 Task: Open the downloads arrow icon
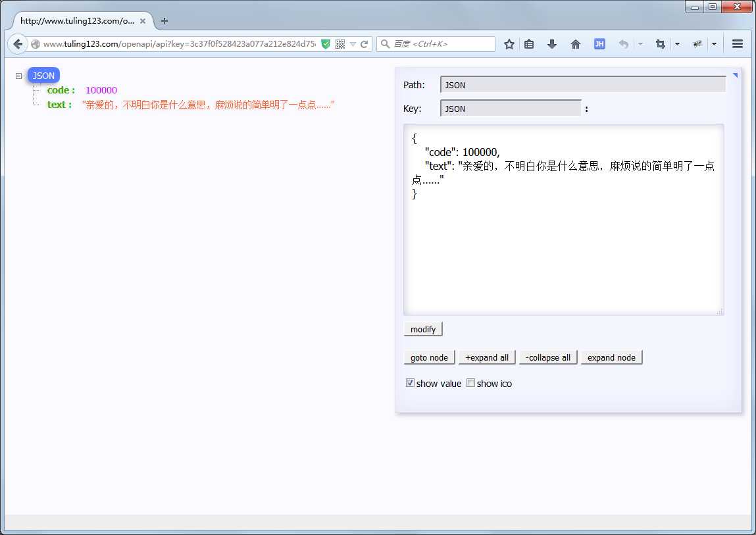pos(552,44)
